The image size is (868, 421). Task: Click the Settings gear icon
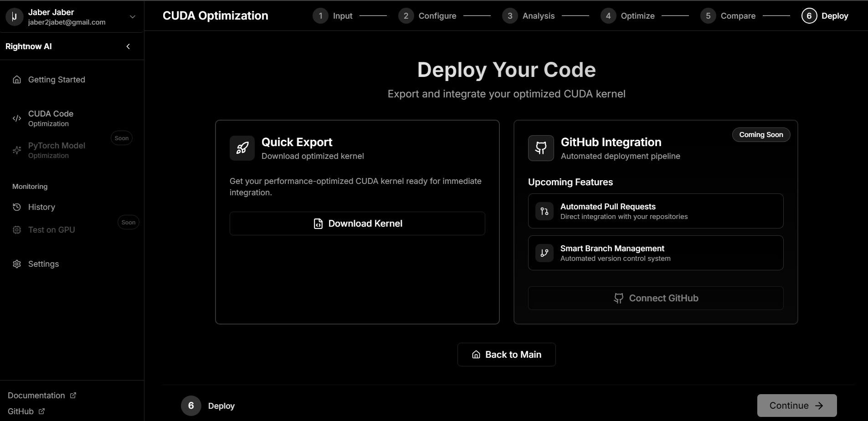pyautogui.click(x=17, y=264)
